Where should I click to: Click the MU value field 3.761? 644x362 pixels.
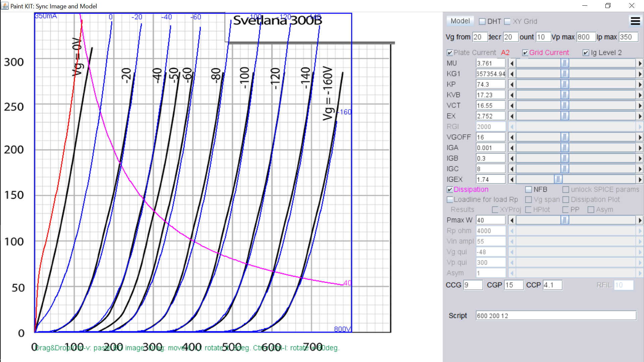point(491,63)
